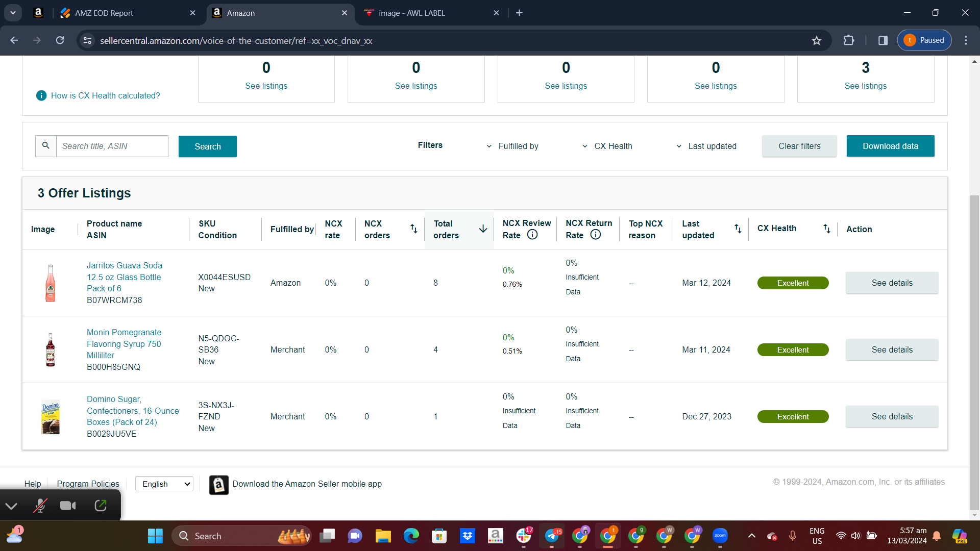Bookmark this page with the star icon

(x=817, y=40)
